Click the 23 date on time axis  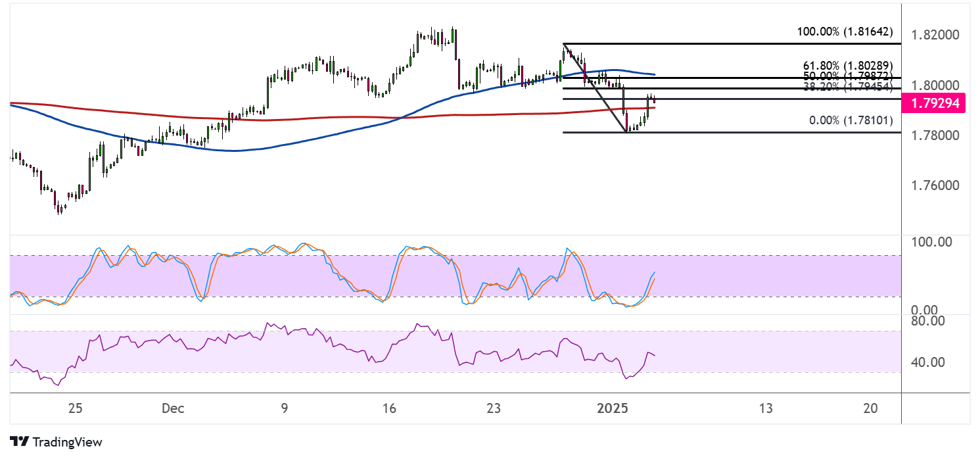494,408
